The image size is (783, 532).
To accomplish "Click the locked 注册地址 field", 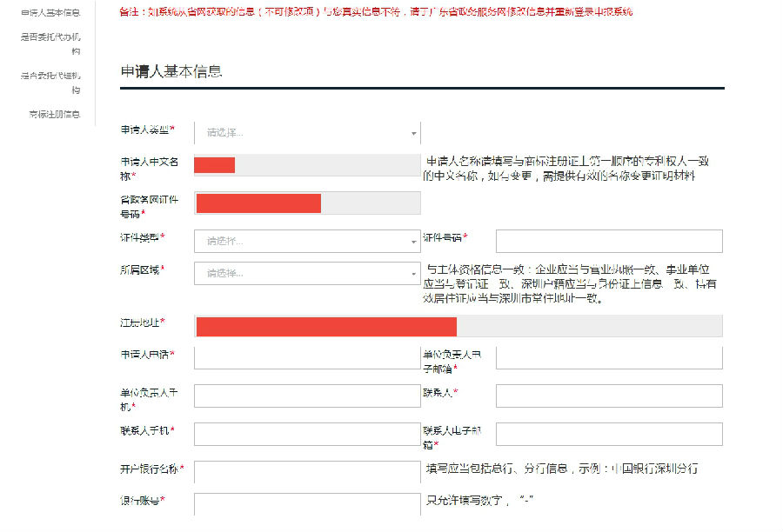I will [x=458, y=326].
